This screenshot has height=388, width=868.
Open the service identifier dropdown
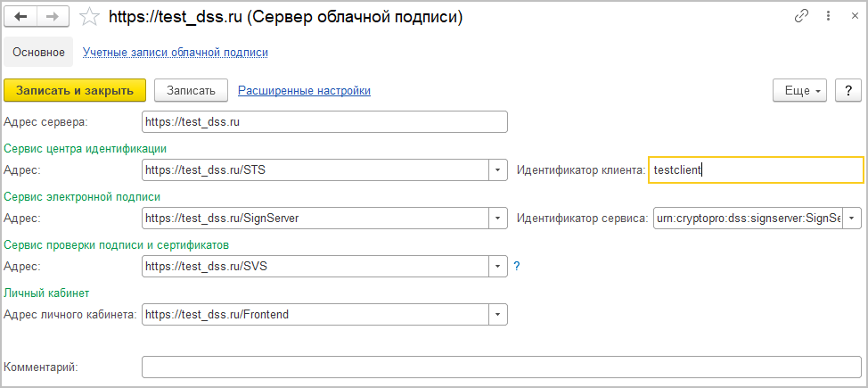853,218
